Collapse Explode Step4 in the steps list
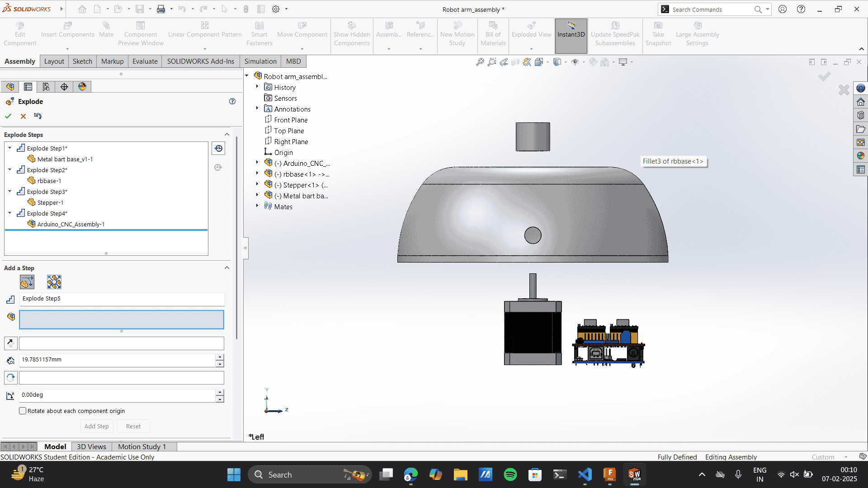This screenshot has width=868, height=488. 10,213
